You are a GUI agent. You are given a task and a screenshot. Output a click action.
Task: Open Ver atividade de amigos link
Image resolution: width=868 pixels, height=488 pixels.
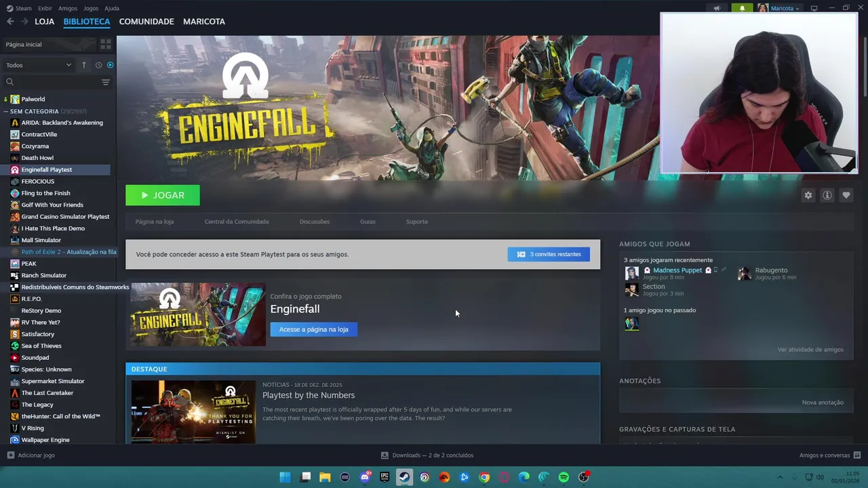pos(810,350)
